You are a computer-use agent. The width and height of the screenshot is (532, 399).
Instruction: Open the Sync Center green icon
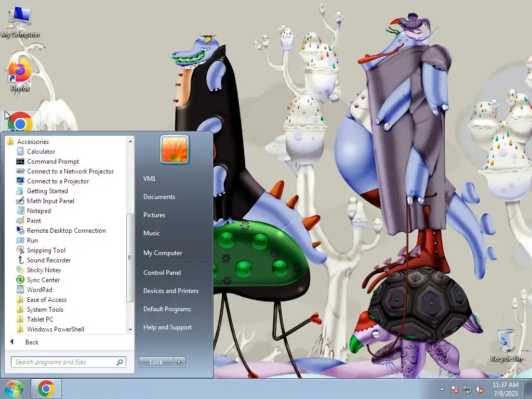tap(20, 280)
